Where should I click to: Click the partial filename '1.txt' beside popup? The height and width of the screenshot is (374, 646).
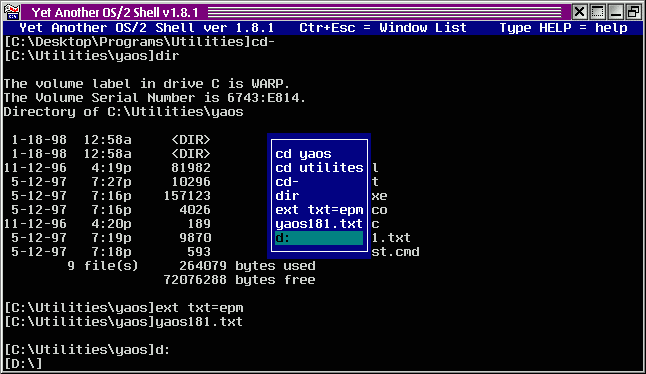coord(391,238)
